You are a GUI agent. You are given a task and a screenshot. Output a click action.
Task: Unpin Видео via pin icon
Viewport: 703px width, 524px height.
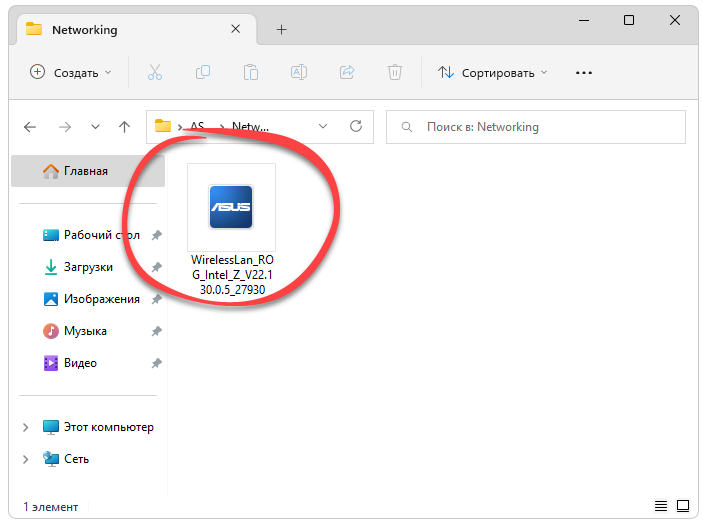156,363
